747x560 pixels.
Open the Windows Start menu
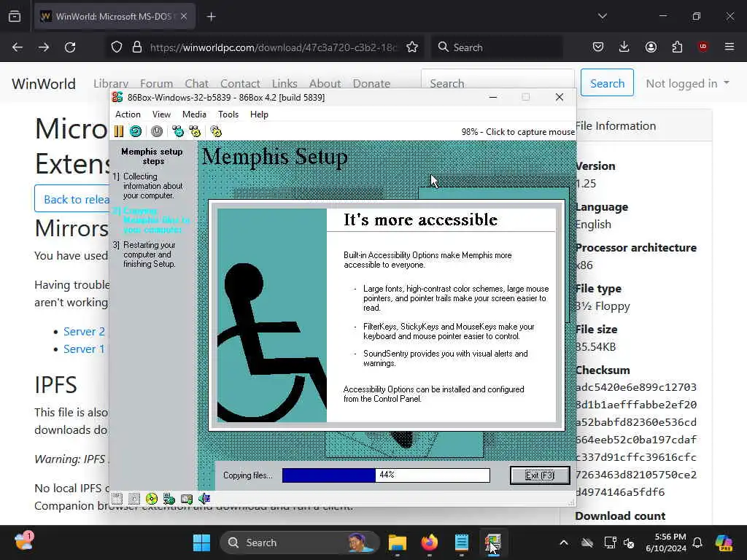[201, 542]
